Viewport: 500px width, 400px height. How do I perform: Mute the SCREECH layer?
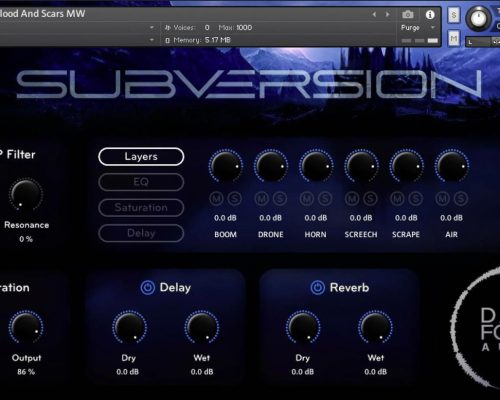coord(352,199)
